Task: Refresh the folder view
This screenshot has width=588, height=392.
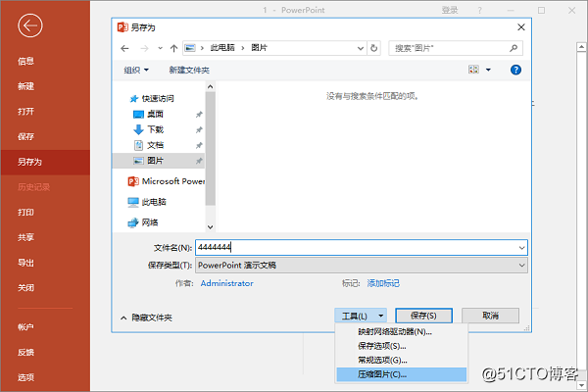Action: click(374, 48)
